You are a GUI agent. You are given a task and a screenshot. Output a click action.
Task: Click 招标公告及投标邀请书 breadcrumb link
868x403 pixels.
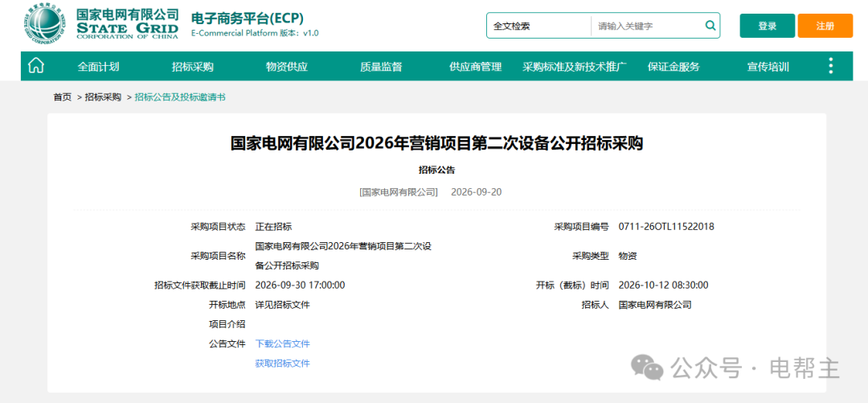click(180, 97)
